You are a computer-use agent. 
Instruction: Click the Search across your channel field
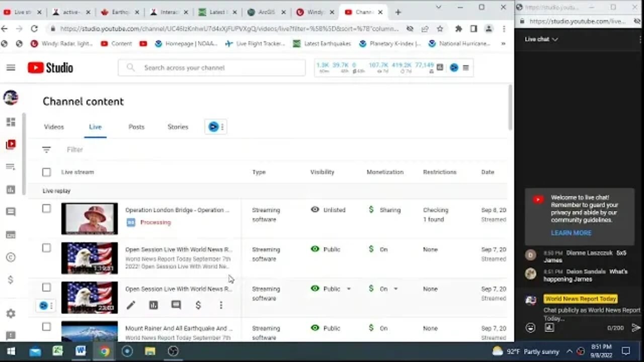pyautogui.click(x=212, y=67)
